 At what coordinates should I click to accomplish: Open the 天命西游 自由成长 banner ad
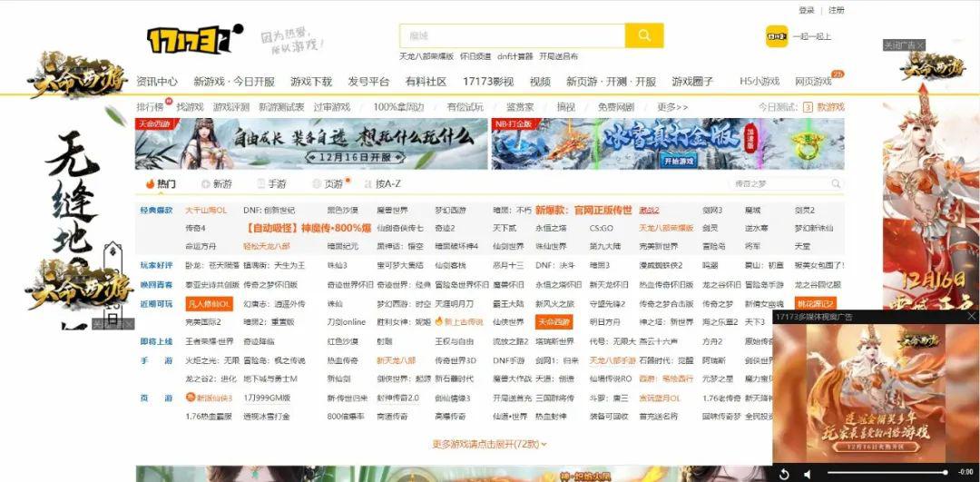311,143
